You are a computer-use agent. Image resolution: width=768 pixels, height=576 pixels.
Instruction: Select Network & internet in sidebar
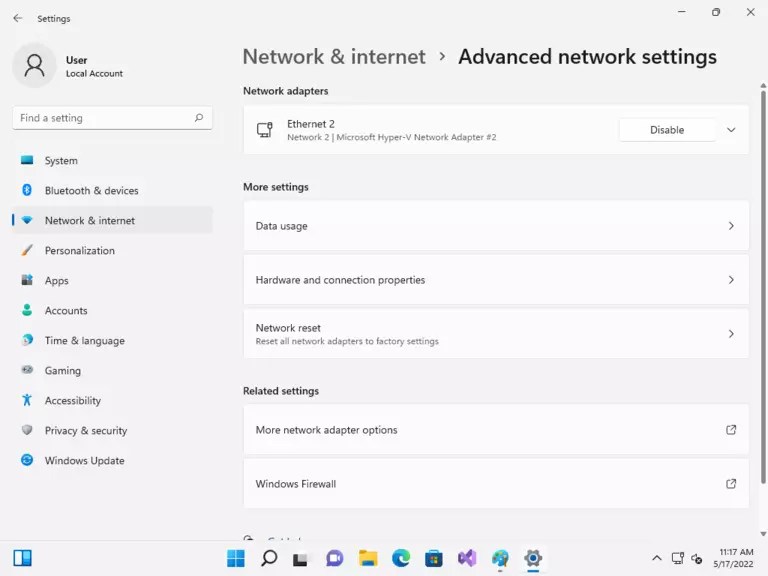point(113,220)
